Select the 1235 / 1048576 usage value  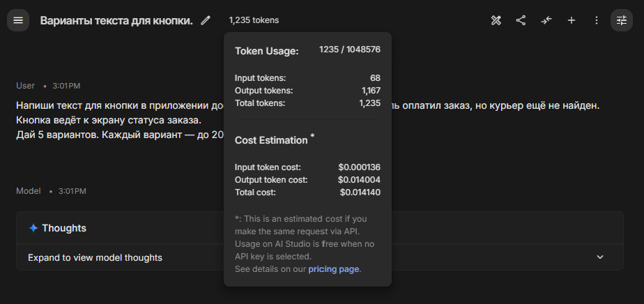350,50
